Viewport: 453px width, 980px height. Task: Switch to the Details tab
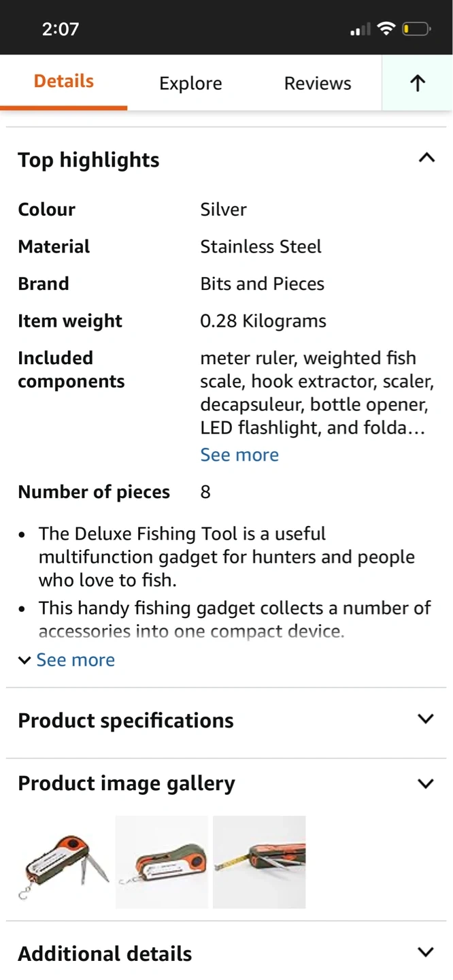64,82
